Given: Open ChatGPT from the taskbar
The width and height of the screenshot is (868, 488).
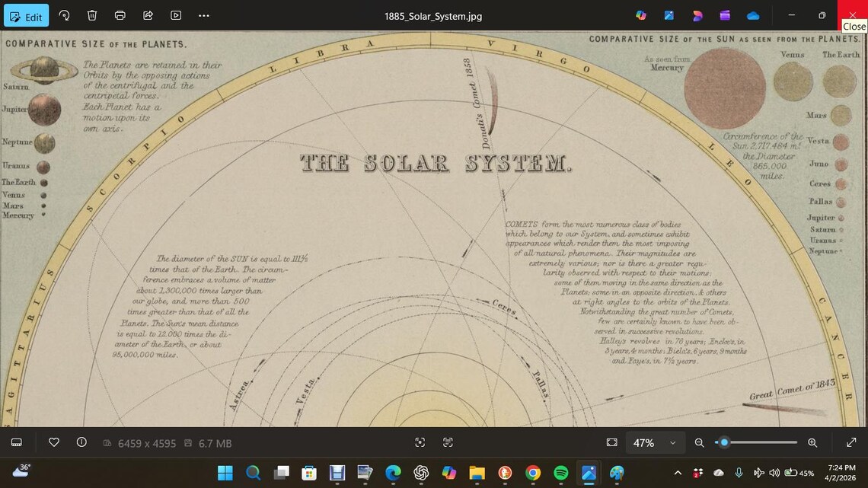Looking at the screenshot, I should point(421,473).
